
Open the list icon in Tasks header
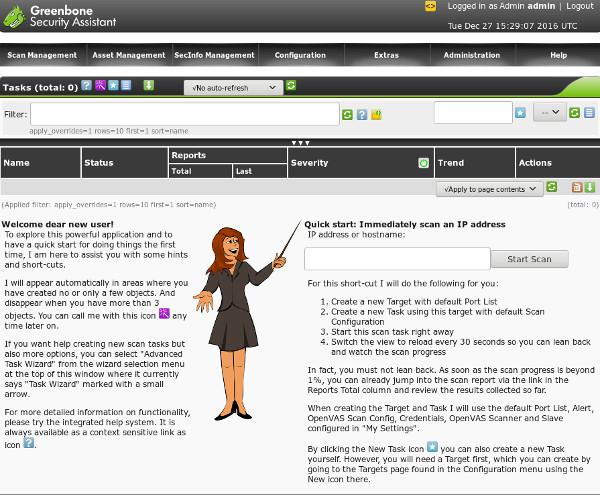[x=126, y=86]
